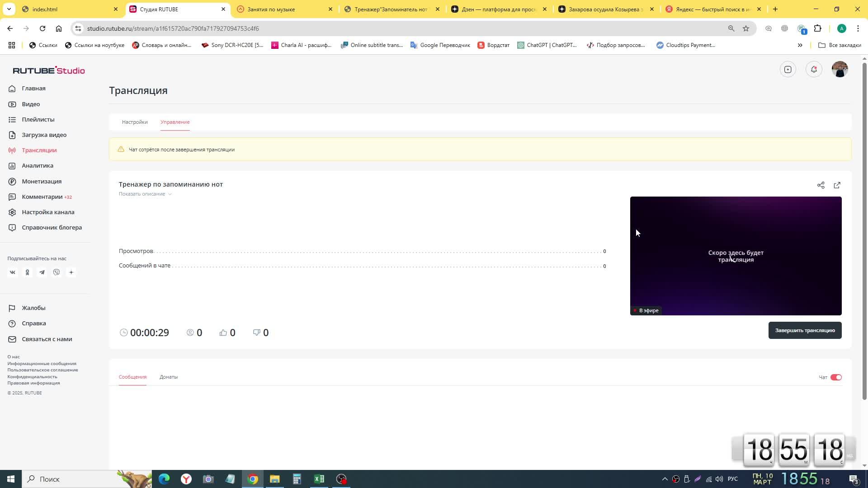868x488 pixels.
Task: Expand Показать описание dropdown
Action: tap(146, 194)
